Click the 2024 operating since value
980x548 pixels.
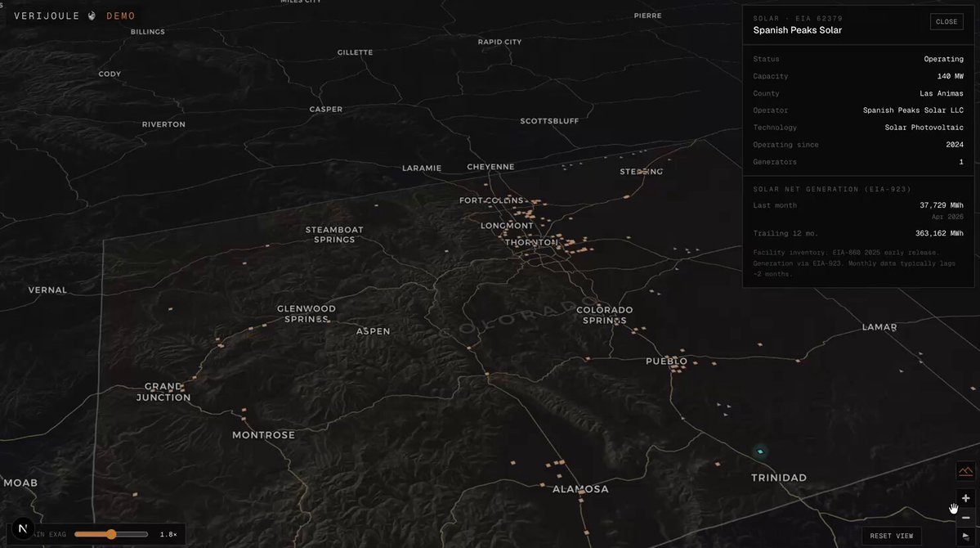pyautogui.click(x=955, y=145)
